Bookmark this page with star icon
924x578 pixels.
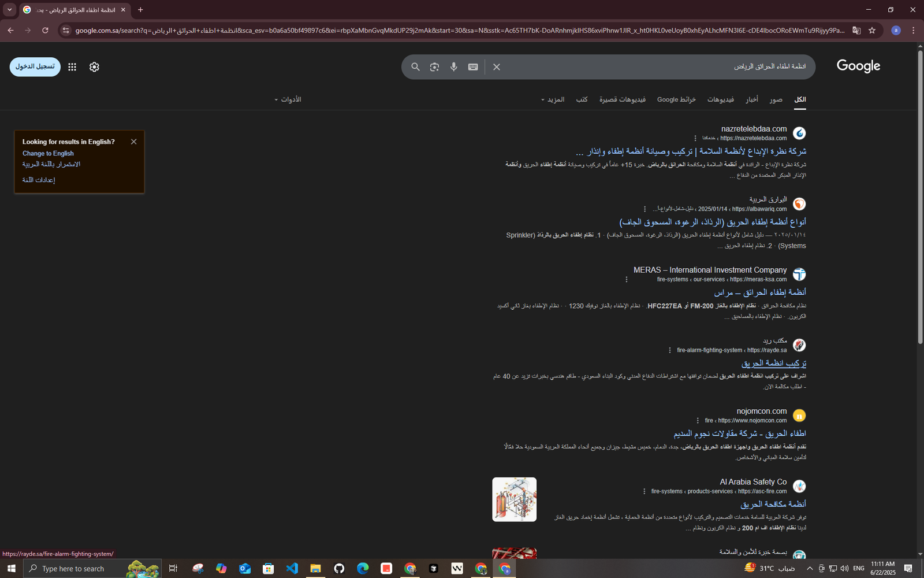point(872,30)
